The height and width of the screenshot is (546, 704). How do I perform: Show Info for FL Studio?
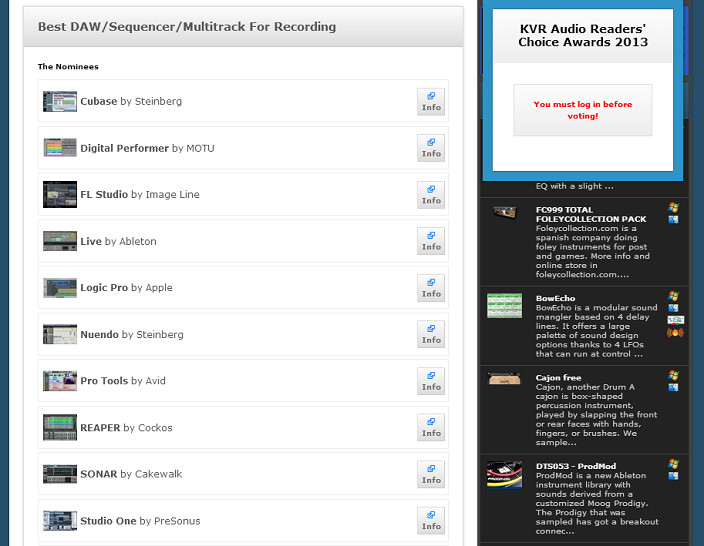[x=431, y=194]
